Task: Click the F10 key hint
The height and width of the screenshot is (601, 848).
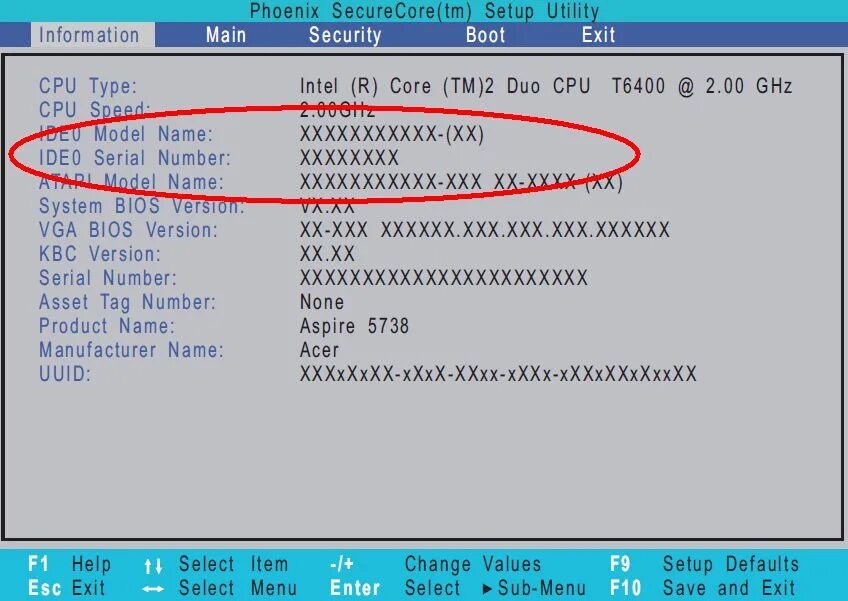Action: pos(625,588)
